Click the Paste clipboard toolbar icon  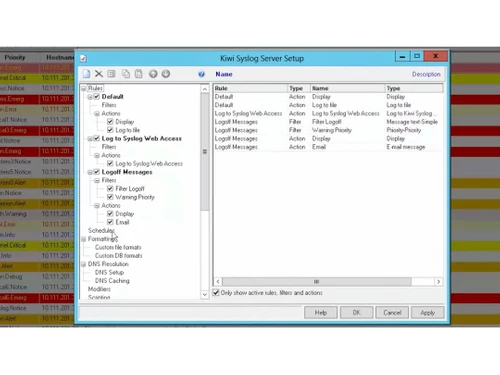(138, 74)
